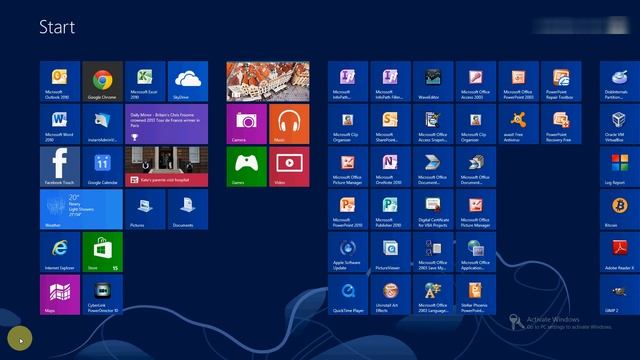Open the Windows Store tile
The width and height of the screenshot is (640, 360).
tap(102, 252)
